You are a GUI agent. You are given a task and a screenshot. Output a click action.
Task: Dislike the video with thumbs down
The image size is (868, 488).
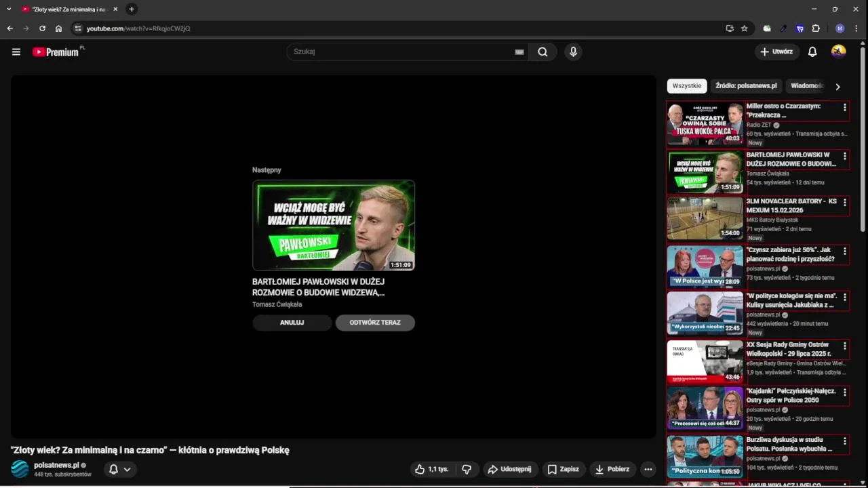coord(467,469)
